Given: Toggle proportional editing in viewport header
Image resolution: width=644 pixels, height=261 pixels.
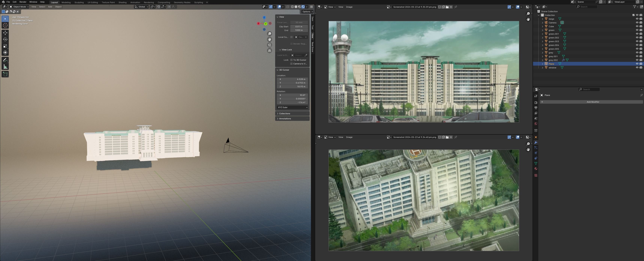Looking at the screenshot, I should [169, 7].
